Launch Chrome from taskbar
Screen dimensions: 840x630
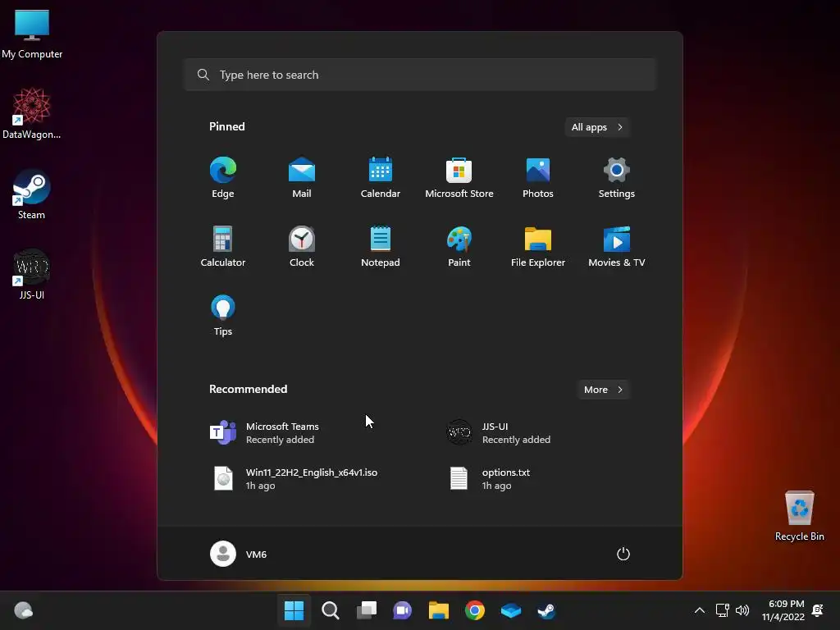click(475, 610)
